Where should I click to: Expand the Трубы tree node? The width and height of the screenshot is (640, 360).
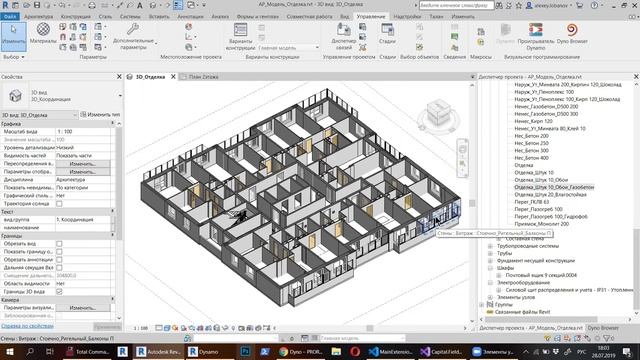click(490, 253)
